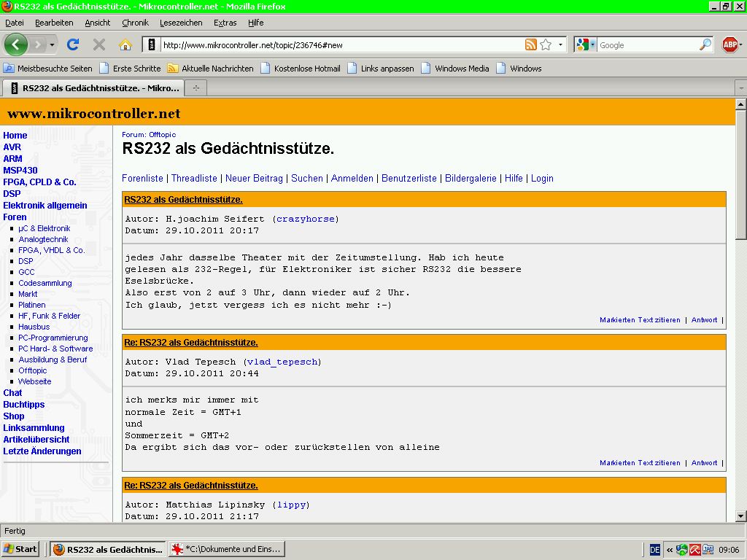
Task: Select the Codesammlung forum in sidebar
Action: tap(45, 283)
